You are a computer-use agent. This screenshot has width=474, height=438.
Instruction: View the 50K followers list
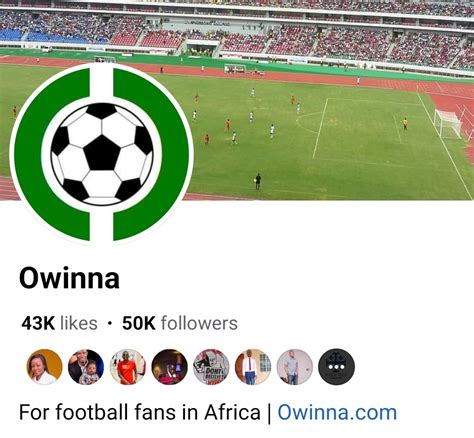coord(180,323)
